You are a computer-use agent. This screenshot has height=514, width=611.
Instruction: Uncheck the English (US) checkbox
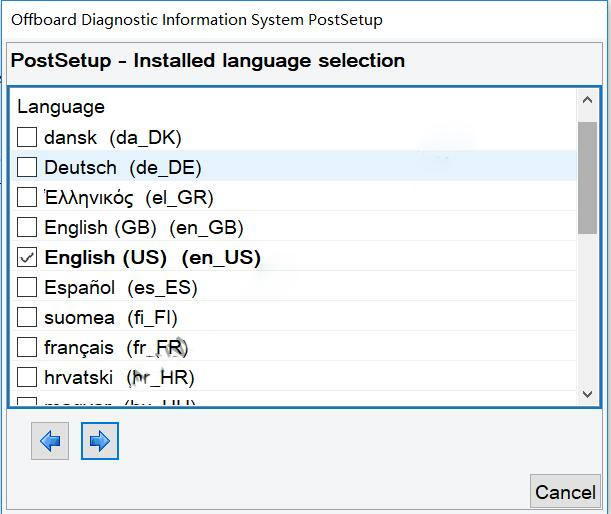pos(28,257)
